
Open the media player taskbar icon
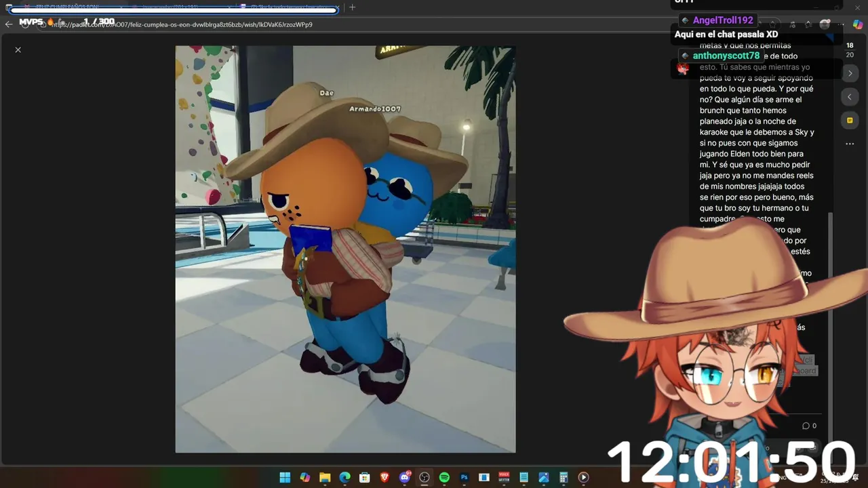583,477
